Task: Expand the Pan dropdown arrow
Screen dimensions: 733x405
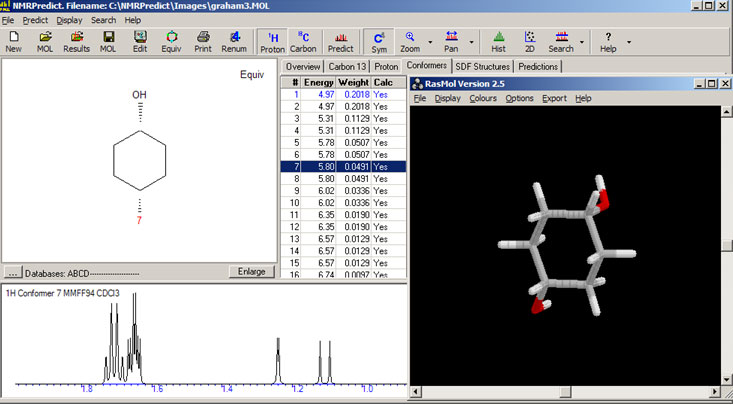Action: [x=472, y=42]
